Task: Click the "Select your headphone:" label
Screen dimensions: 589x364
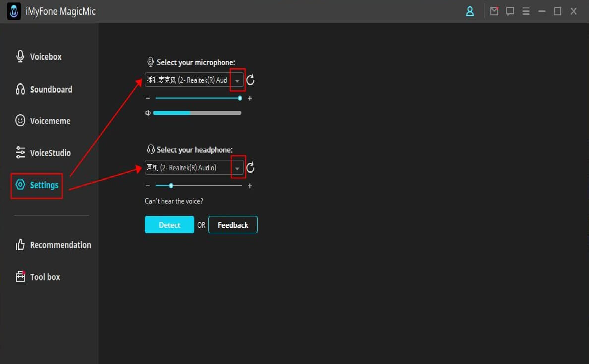Action: 194,150
